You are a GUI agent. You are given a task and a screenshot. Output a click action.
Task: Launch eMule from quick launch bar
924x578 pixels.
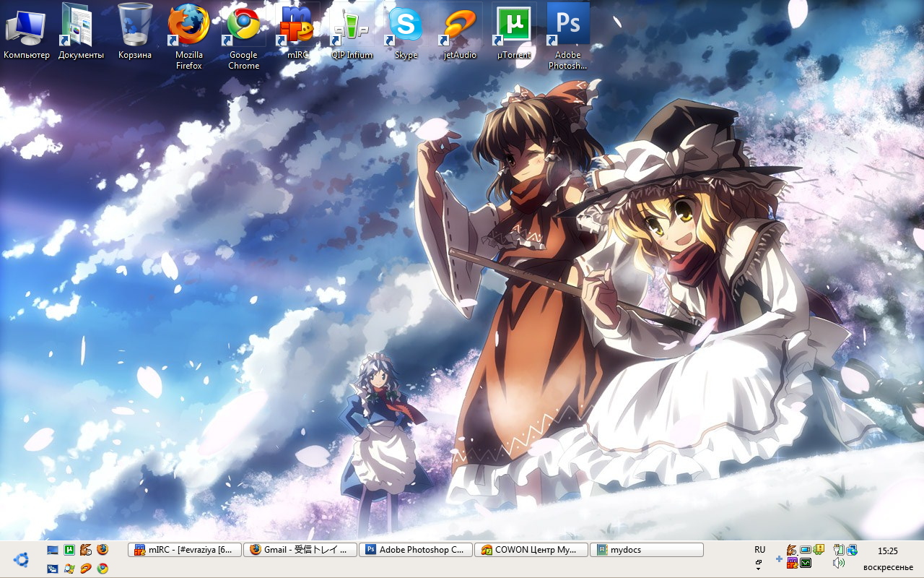(x=86, y=550)
